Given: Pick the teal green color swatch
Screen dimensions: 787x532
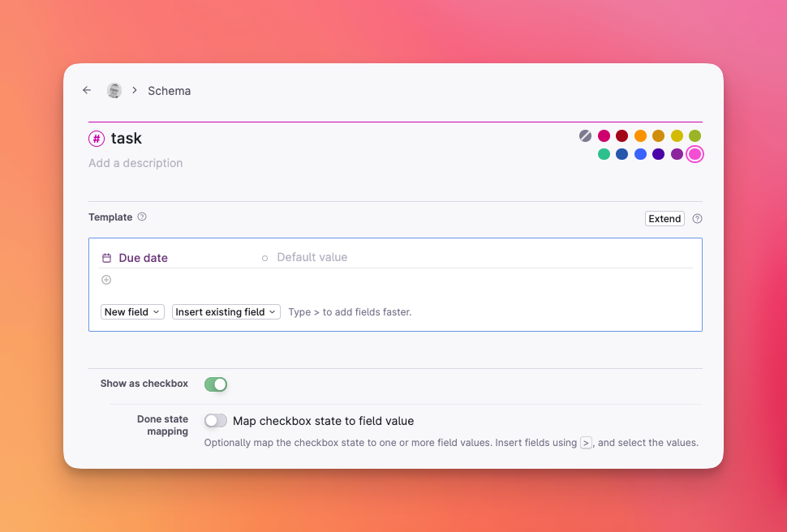Looking at the screenshot, I should [x=604, y=154].
